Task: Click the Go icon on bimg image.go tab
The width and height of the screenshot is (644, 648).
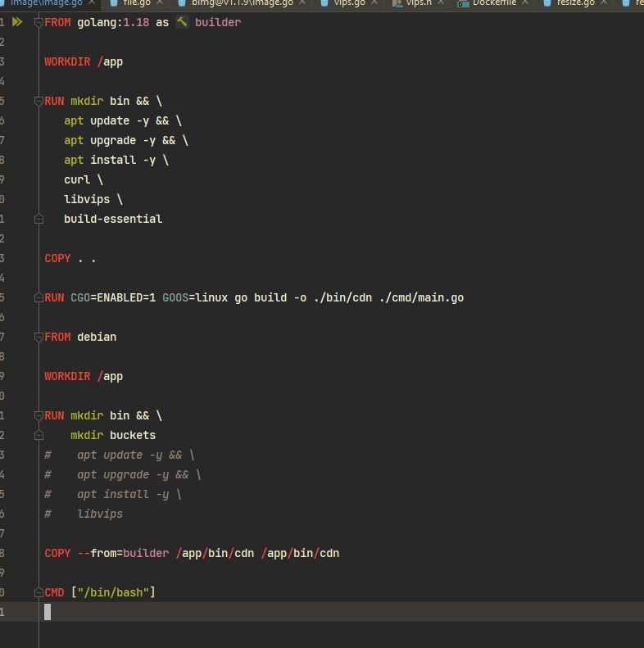Action: point(182,3)
